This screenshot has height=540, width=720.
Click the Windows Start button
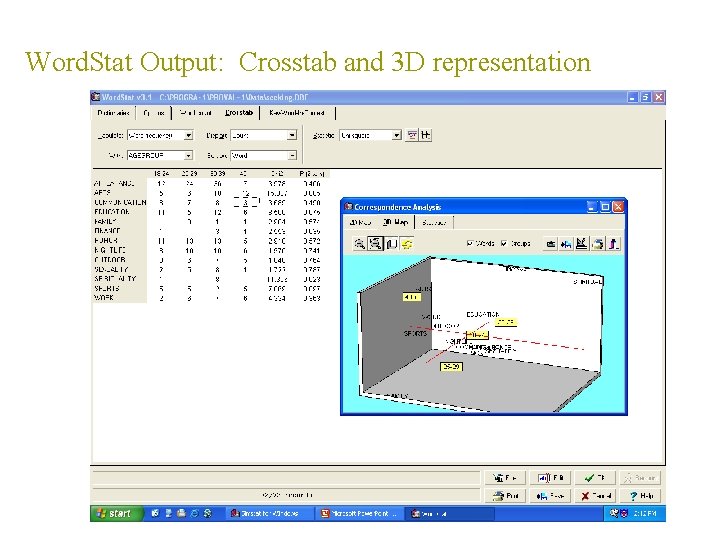click(118, 513)
